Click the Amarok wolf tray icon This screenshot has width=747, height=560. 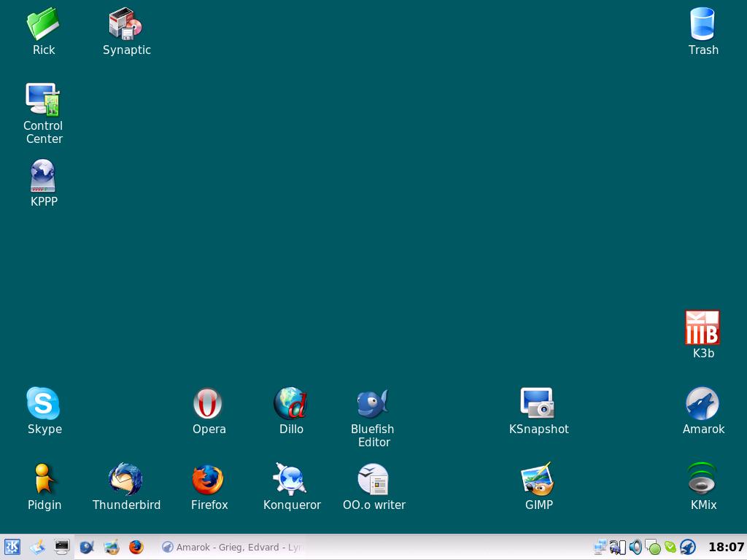[x=687, y=547]
